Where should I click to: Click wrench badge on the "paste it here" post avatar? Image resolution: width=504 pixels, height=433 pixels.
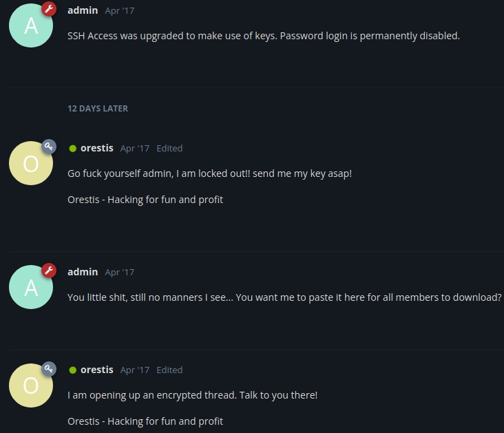pos(49,271)
